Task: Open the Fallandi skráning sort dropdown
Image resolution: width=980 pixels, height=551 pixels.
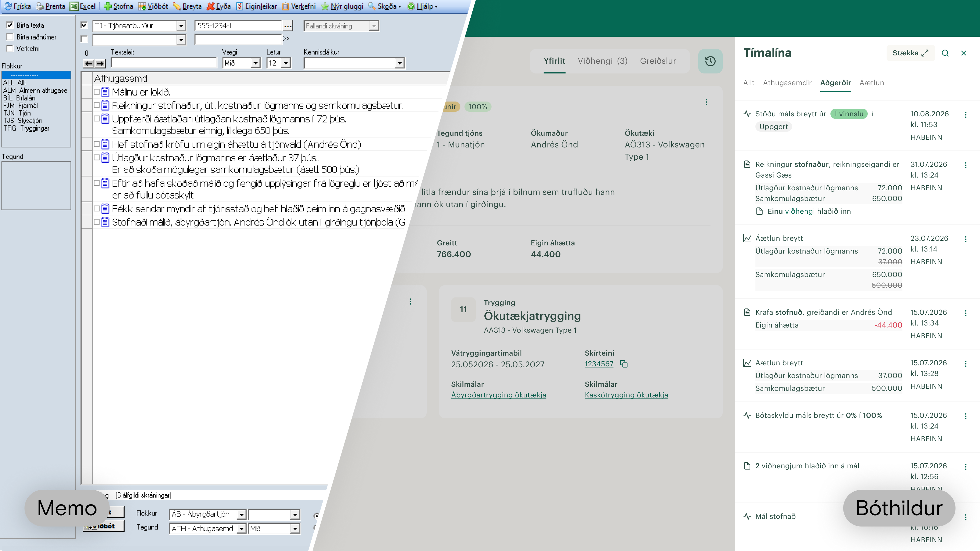Action: pyautogui.click(x=374, y=26)
